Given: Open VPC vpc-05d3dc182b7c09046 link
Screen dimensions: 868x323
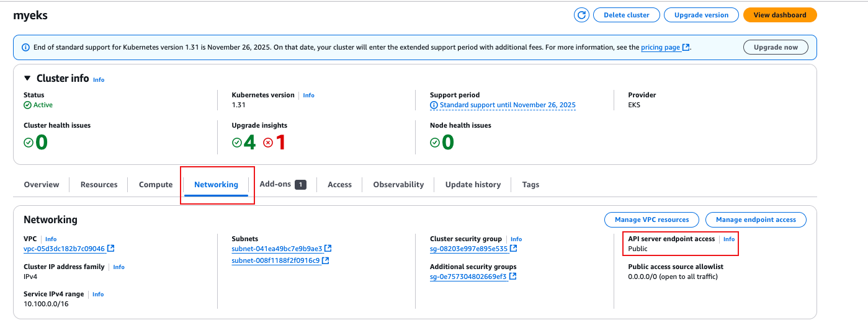Looking at the screenshot, I should tap(64, 249).
